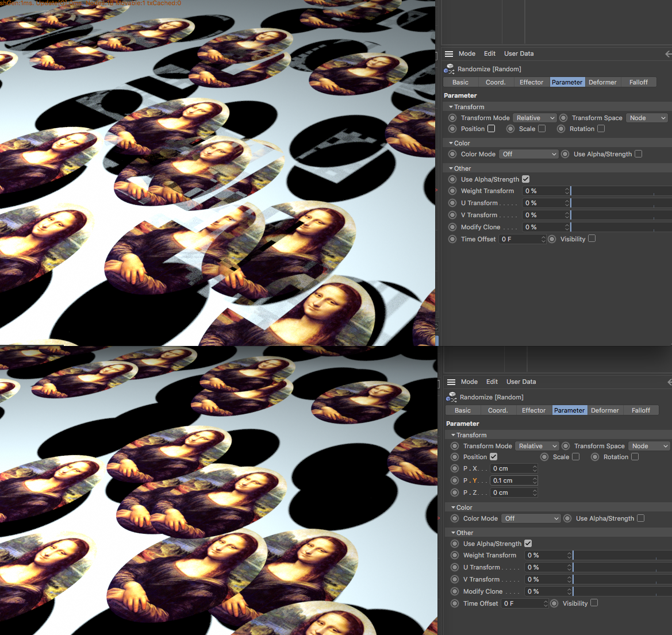Click keyframe dot beside Position, upper panel

(x=452, y=129)
